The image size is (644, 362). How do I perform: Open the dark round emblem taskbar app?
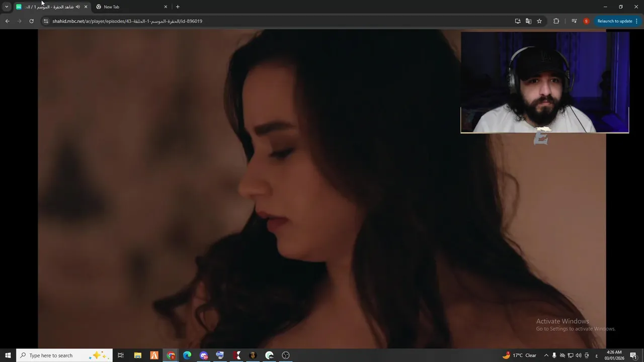[253, 355]
